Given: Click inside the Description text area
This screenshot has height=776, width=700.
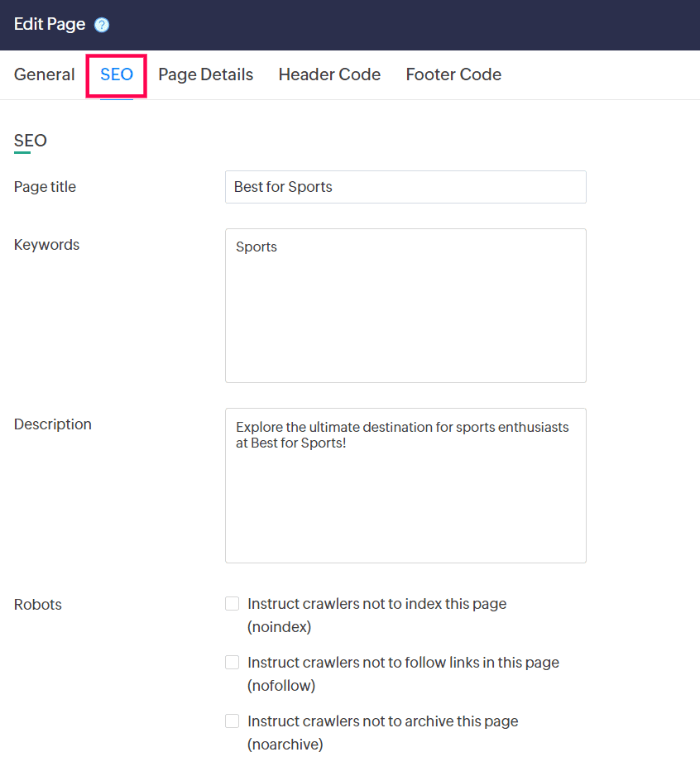Looking at the screenshot, I should click(x=405, y=486).
